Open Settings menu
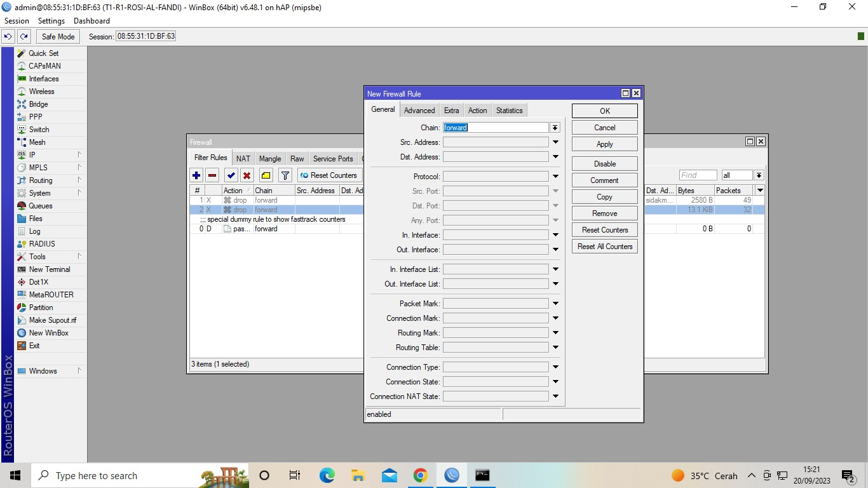Image resolution: width=868 pixels, height=488 pixels. click(51, 21)
